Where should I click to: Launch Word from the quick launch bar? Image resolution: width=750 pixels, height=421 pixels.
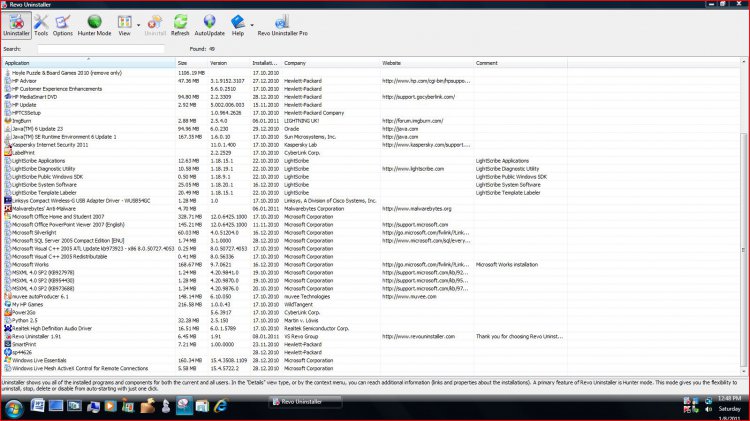pyautogui.click(x=37, y=406)
